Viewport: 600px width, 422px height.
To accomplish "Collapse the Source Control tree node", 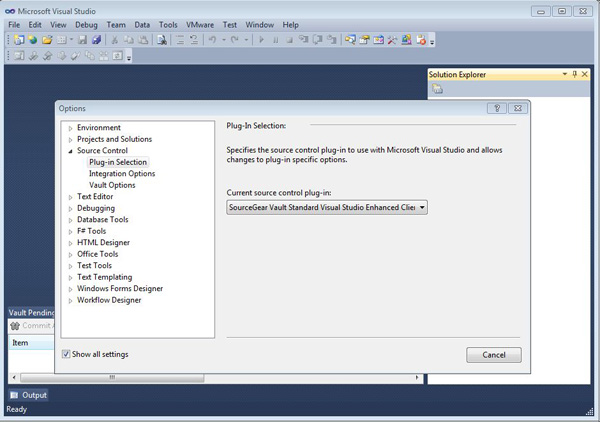I will point(70,151).
